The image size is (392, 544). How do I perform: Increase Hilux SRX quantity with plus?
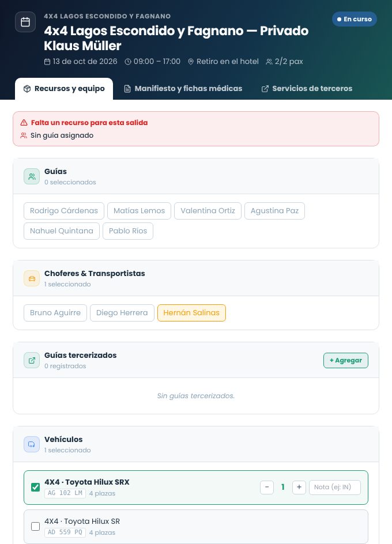pyautogui.click(x=299, y=488)
